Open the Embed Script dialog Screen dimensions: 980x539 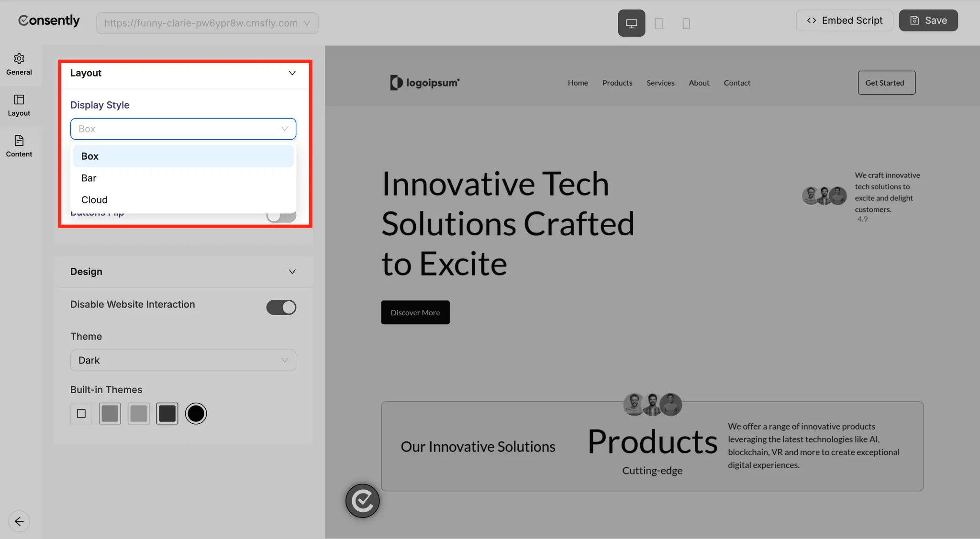point(845,20)
